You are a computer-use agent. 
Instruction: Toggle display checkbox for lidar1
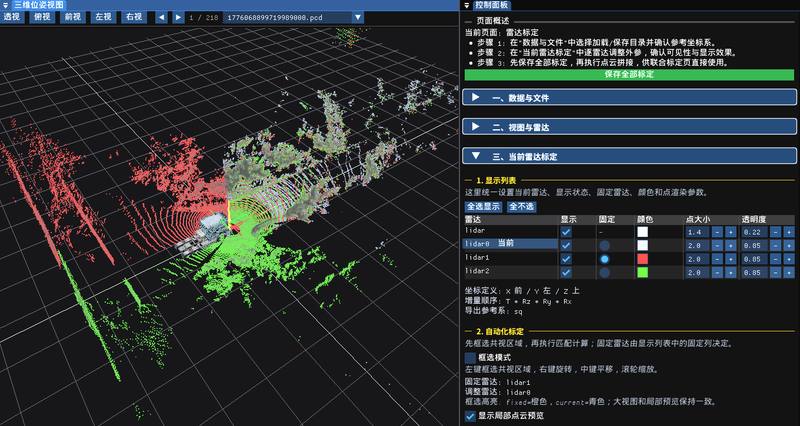click(566, 259)
